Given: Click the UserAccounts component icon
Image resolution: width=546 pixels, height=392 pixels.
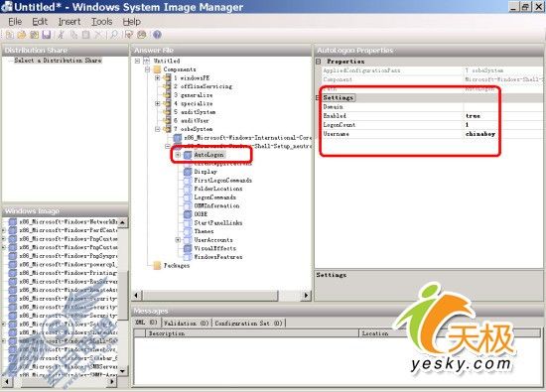Looking at the screenshot, I should click(x=188, y=239).
